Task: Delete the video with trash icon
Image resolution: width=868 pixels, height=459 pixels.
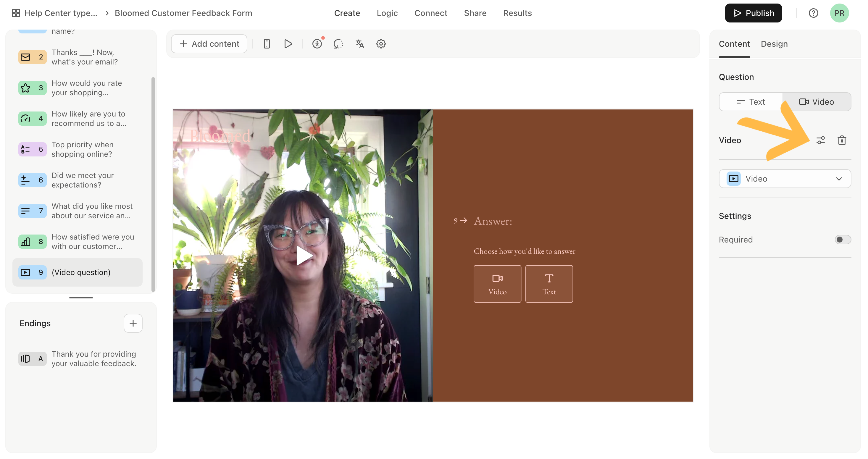Action: [x=842, y=140]
